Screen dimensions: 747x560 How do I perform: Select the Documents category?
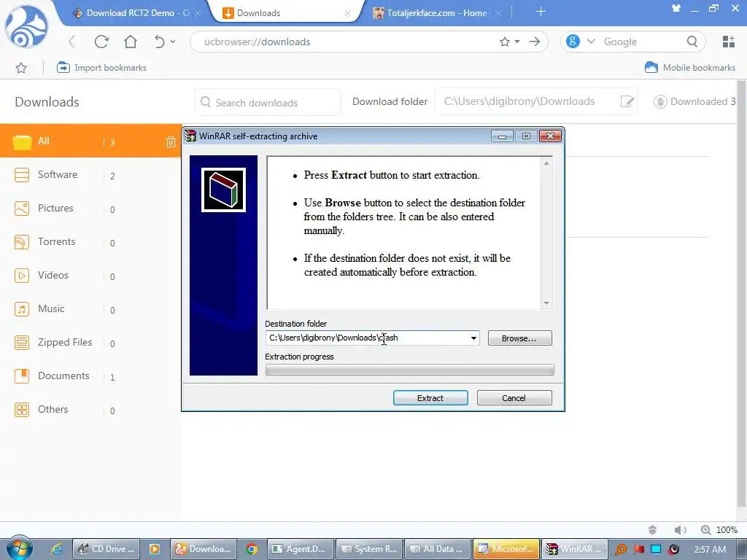[90, 376]
